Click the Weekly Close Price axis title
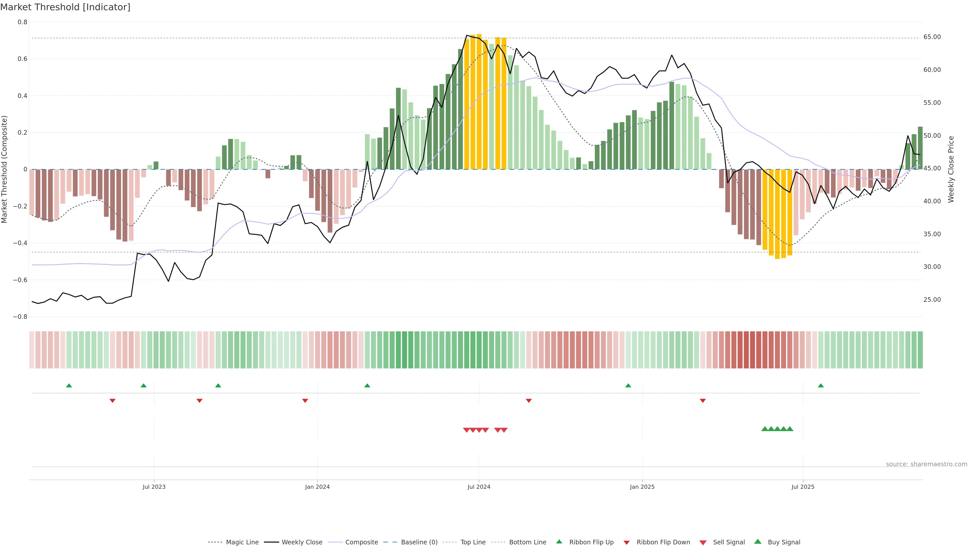Viewport: 980px width, 551px height. (x=951, y=169)
